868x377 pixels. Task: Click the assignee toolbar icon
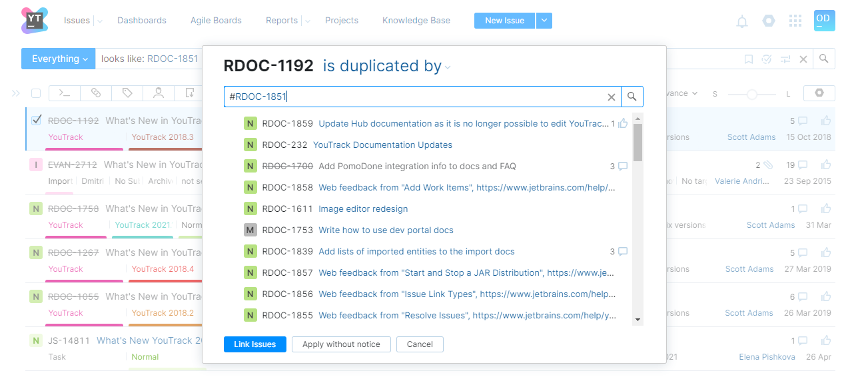159,93
